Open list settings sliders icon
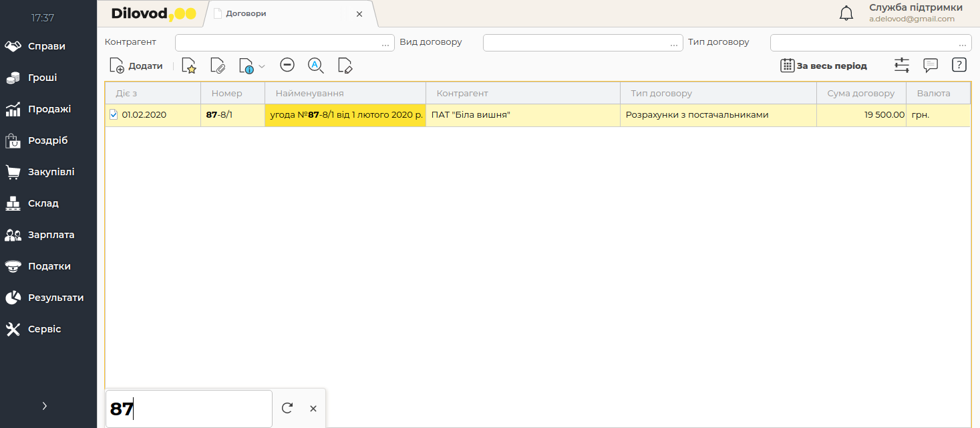 point(902,66)
